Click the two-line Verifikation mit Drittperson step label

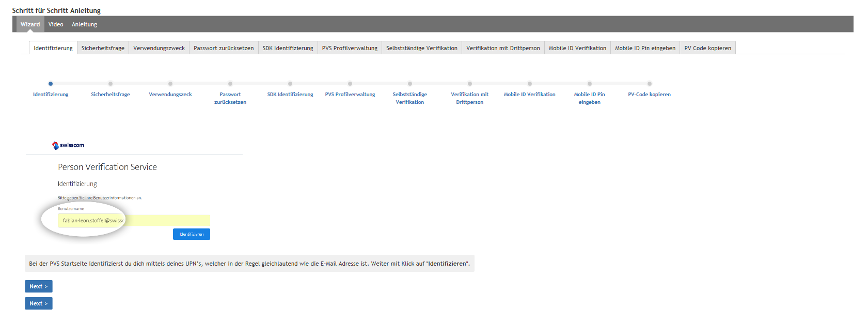coord(470,98)
